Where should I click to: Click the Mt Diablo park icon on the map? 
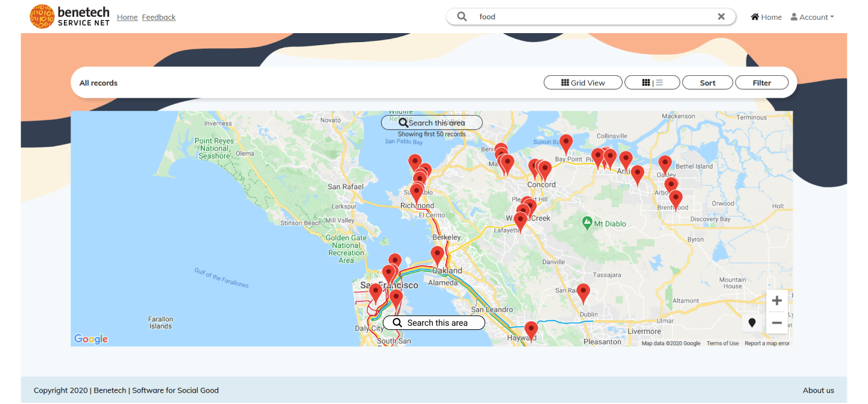[587, 223]
